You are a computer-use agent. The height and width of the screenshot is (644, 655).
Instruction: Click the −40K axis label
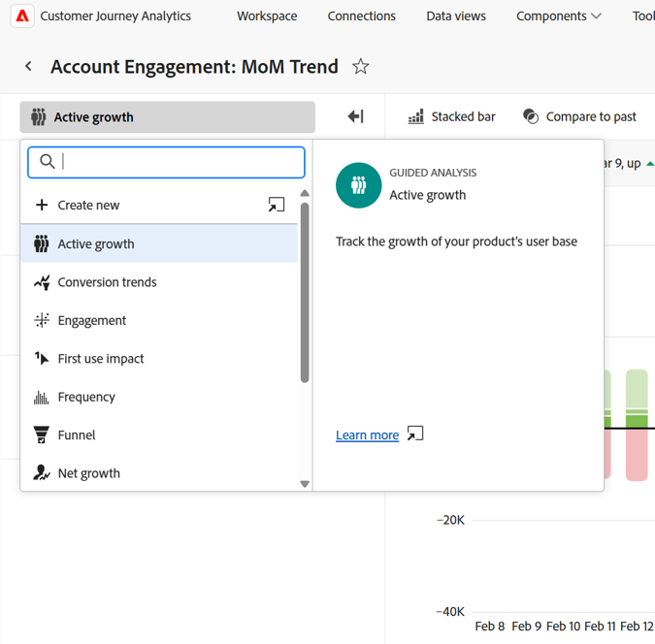[450, 612]
